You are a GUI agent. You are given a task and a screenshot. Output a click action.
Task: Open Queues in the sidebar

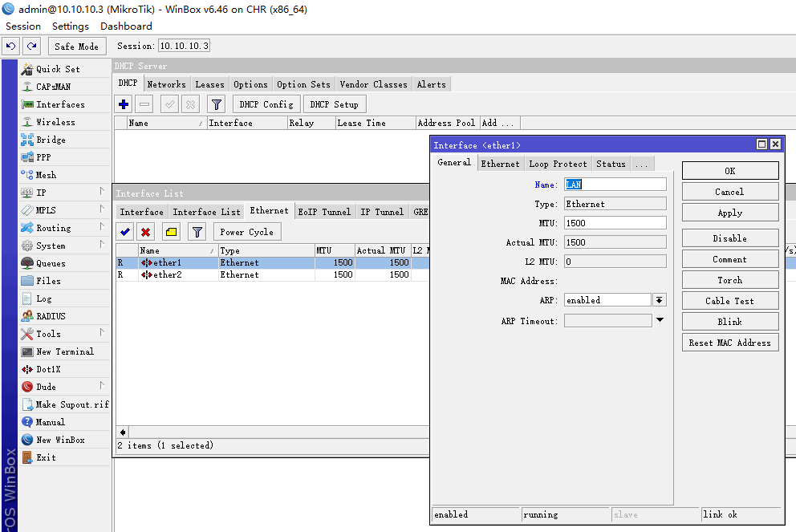pos(51,263)
